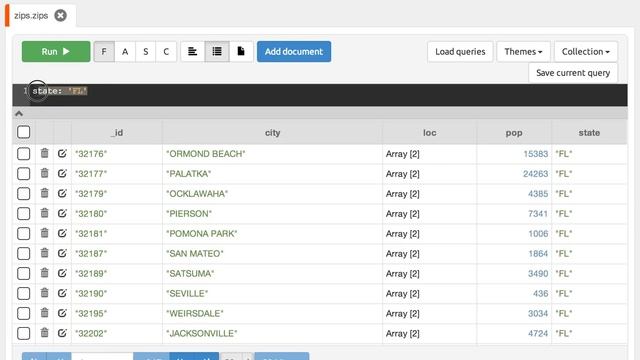
Task: Open Array [2] in ORMOND BEACH row
Action: [x=402, y=154]
